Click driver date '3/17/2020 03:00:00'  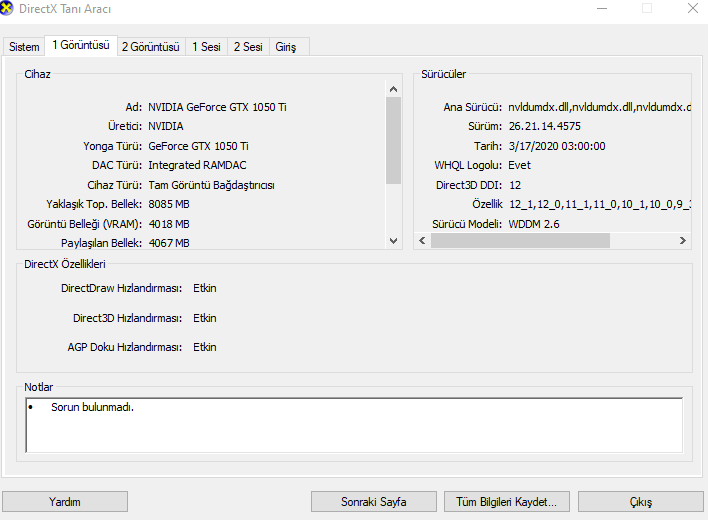557,146
